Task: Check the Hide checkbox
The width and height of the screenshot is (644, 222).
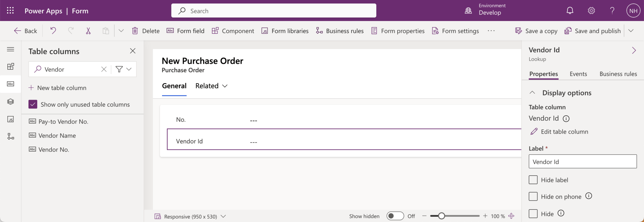Action: click(x=533, y=214)
